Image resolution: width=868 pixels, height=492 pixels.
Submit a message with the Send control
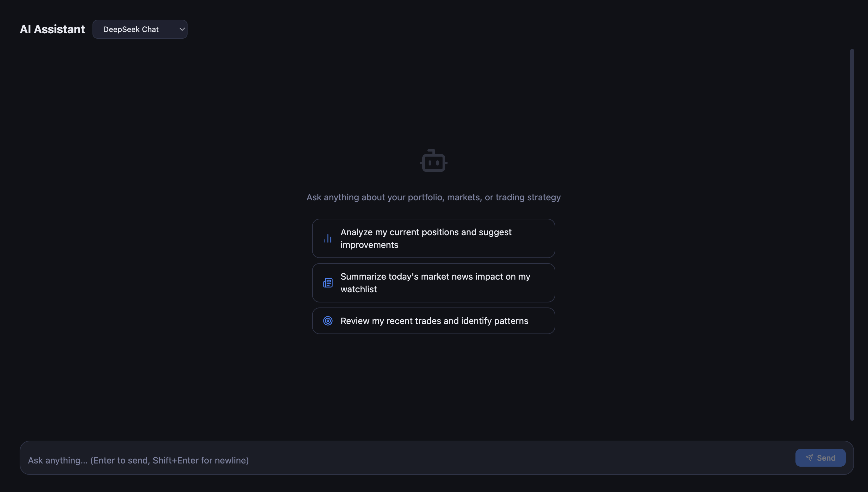[x=820, y=457]
